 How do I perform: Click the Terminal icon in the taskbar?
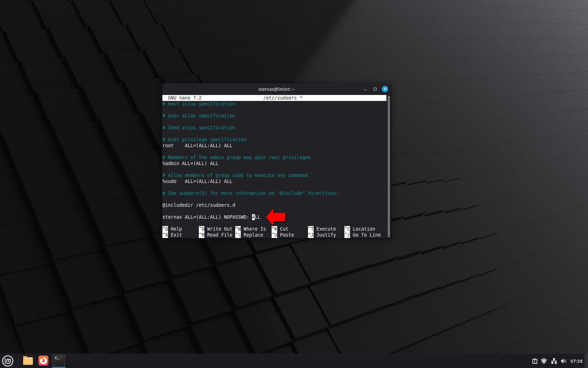pos(59,361)
